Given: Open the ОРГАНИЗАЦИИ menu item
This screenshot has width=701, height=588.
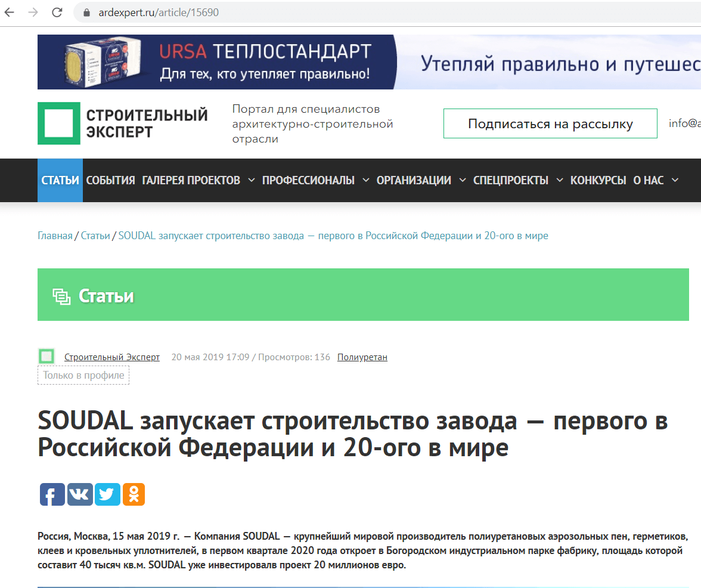Looking at the screenshot, I should pos(414,180).
